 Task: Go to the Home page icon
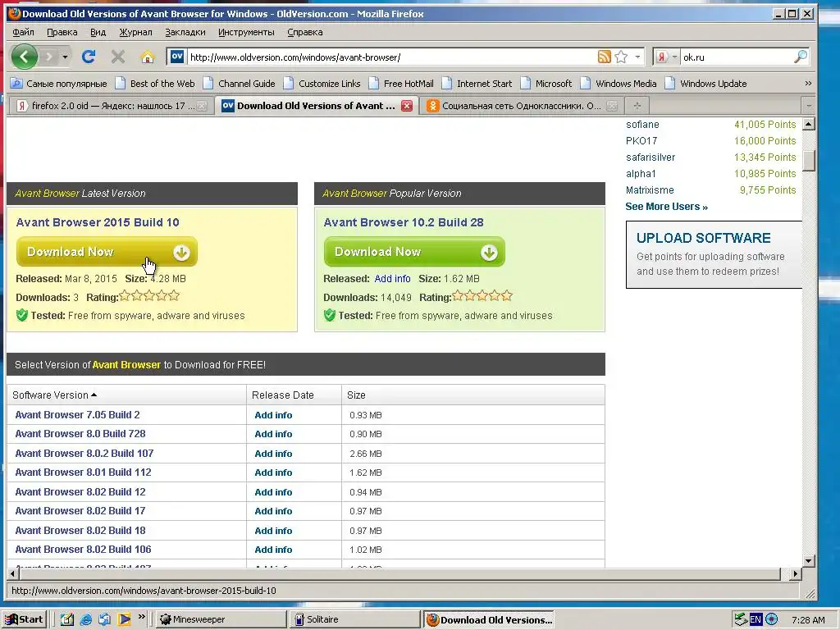coord(148,57)
